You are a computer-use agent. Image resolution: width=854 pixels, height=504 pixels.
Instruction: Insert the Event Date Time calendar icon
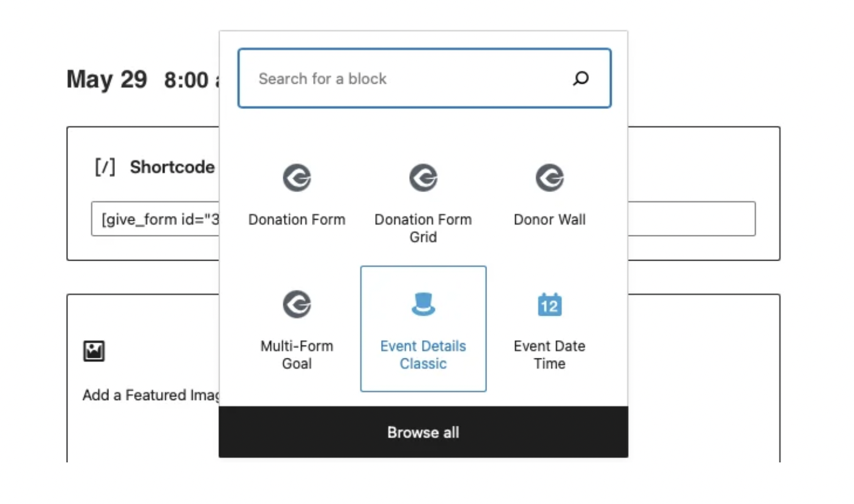point(549,304)
